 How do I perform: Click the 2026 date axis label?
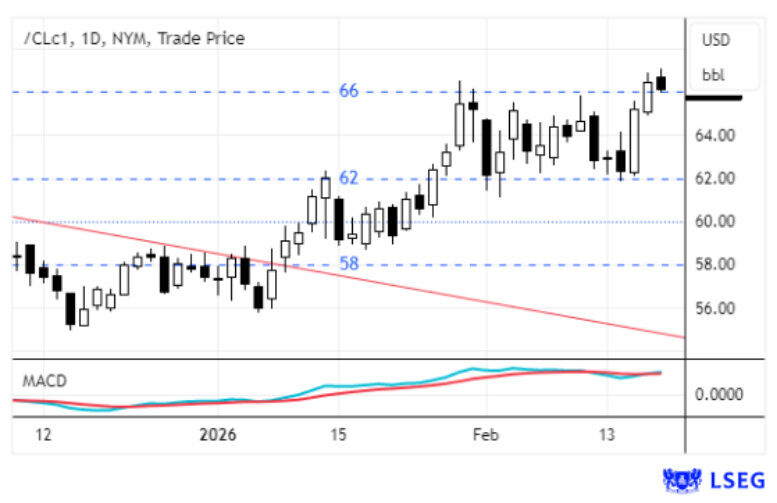click(217, 435)
